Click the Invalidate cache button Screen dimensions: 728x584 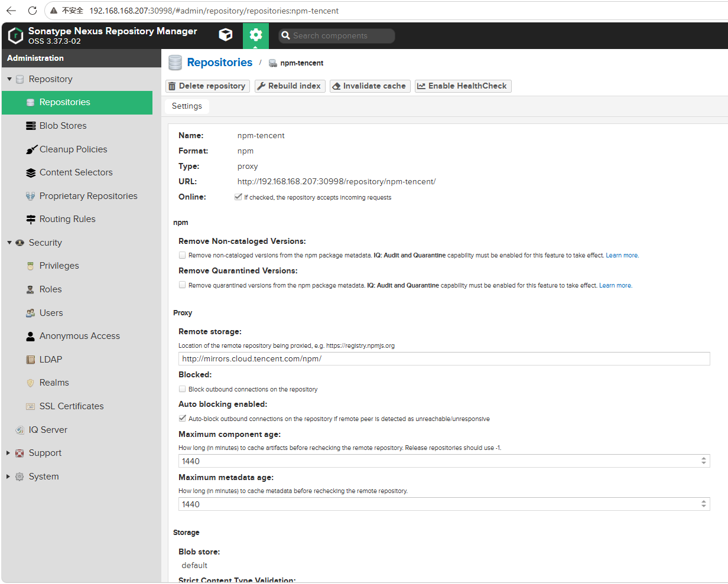(x=370, y=86)
